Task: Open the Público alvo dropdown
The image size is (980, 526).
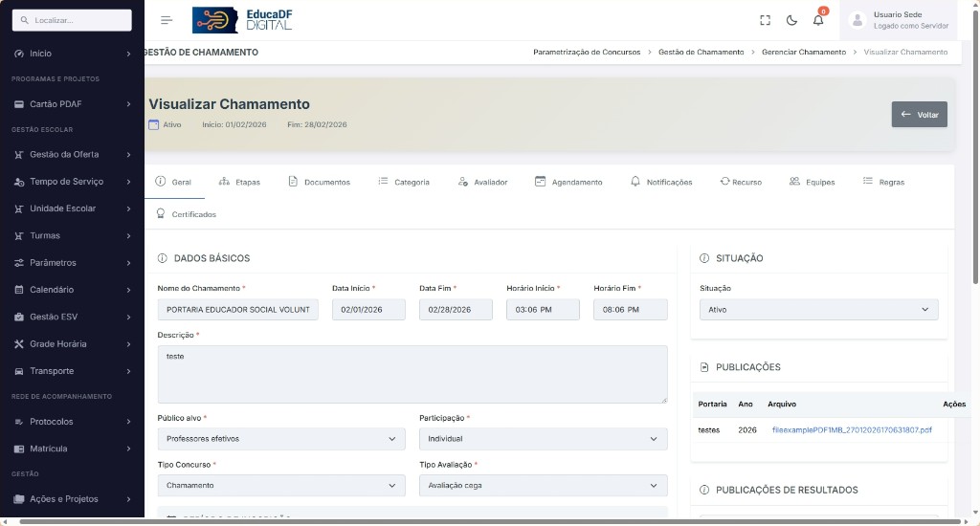Action: [x=281, y=439]
